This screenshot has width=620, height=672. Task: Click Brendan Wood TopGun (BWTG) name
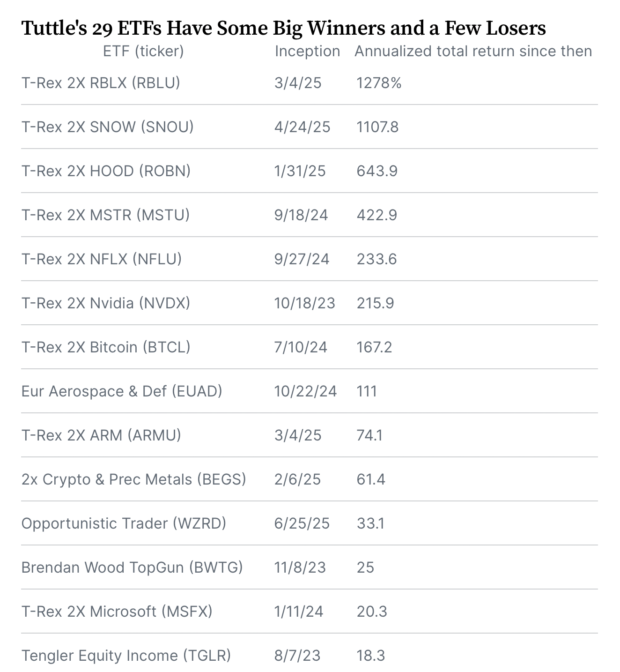[x=132, y=567]
